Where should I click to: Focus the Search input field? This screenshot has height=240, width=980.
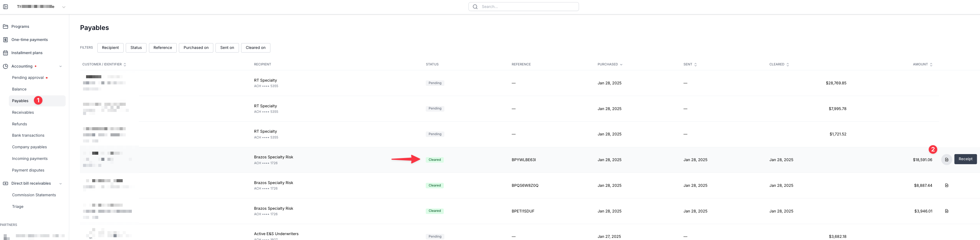point(523,6)
